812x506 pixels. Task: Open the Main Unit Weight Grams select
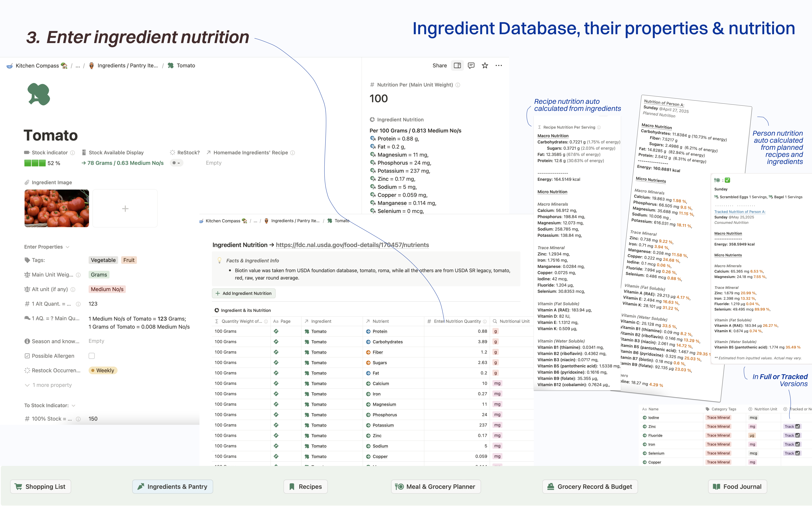coord(99,275)
